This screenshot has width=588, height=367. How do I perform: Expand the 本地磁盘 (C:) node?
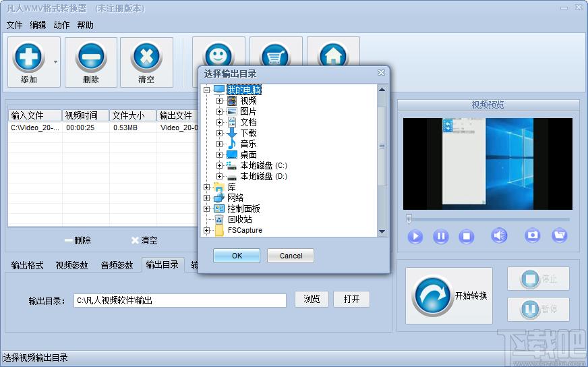click(x=219, y=165)
